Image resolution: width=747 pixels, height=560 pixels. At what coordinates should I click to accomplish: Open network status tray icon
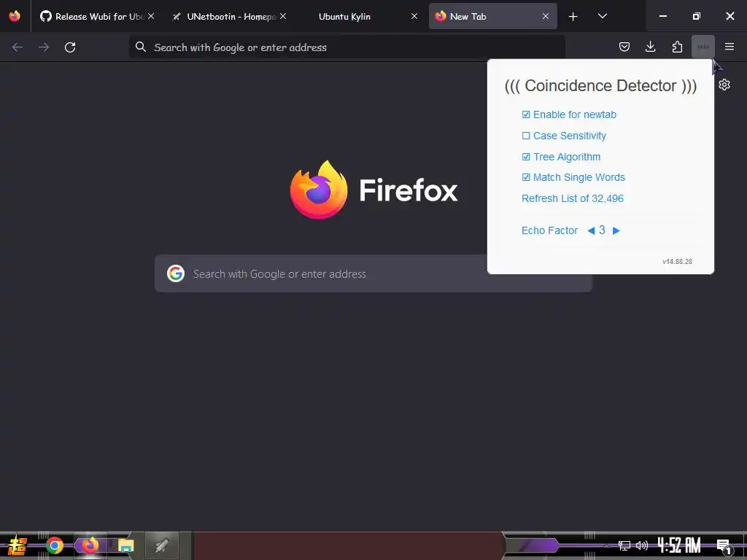pos(624,545)
